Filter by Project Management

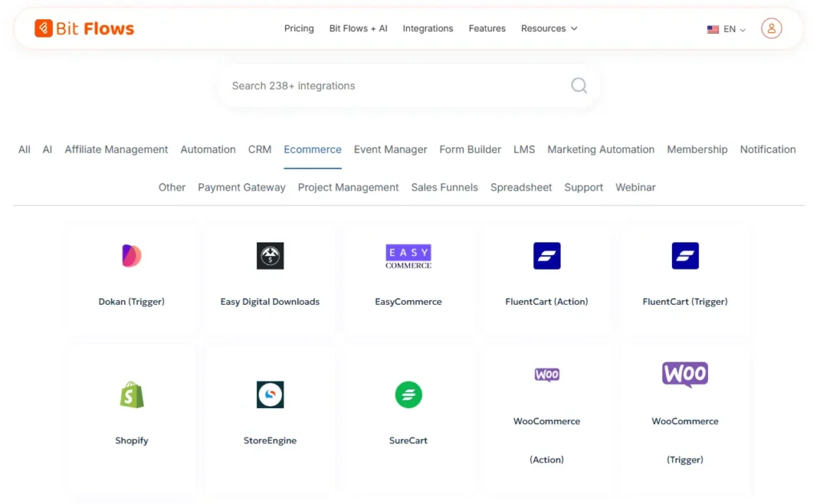click(348, 187)
